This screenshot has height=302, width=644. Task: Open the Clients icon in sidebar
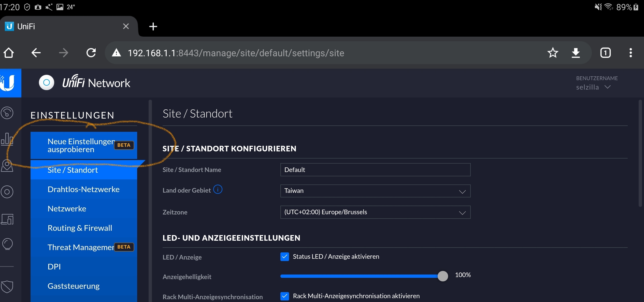pos(7,219)
